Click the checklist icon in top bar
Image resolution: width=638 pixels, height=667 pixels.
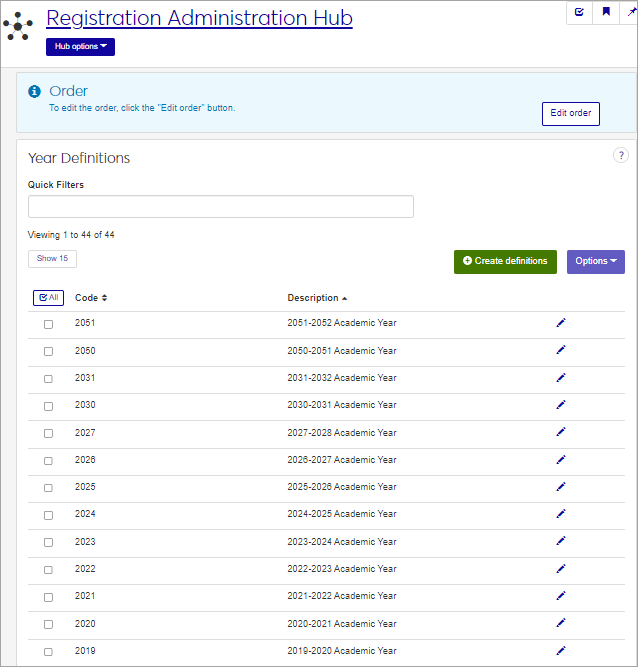click(579, 13)
